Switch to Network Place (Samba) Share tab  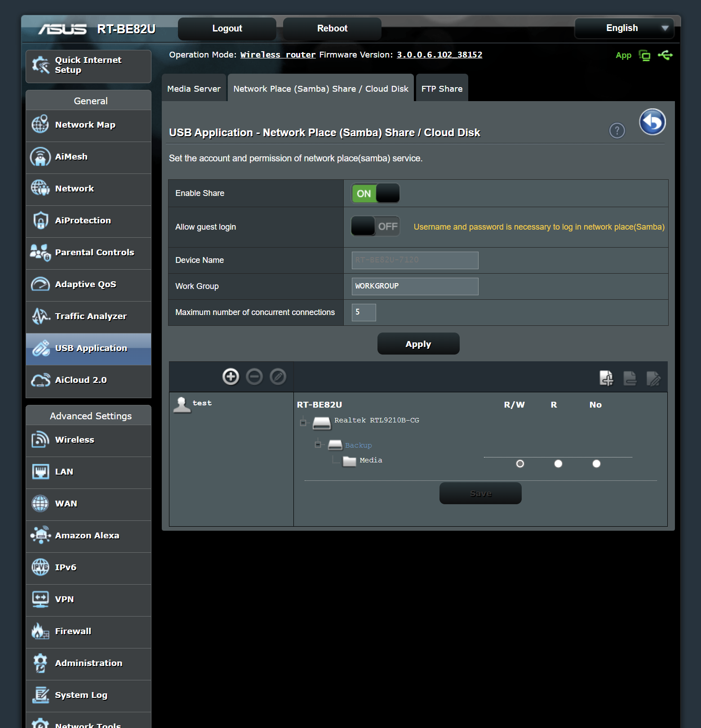(x=321, y=88)
